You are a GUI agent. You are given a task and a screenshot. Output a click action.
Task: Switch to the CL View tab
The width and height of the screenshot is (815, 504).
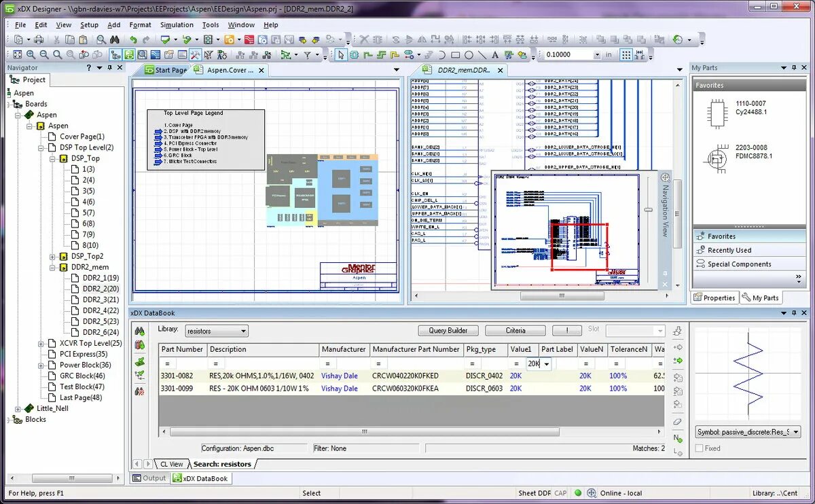click(x=170, y=464)
